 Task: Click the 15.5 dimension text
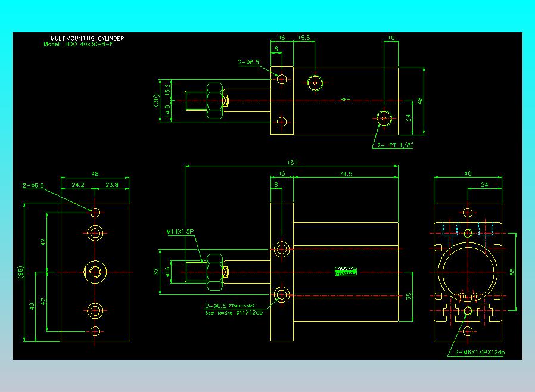[304, 38]
